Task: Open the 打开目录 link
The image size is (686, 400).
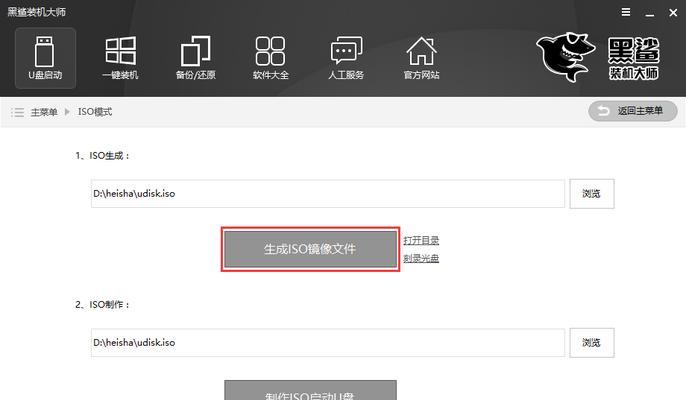Action: click(x=421, y=240)
